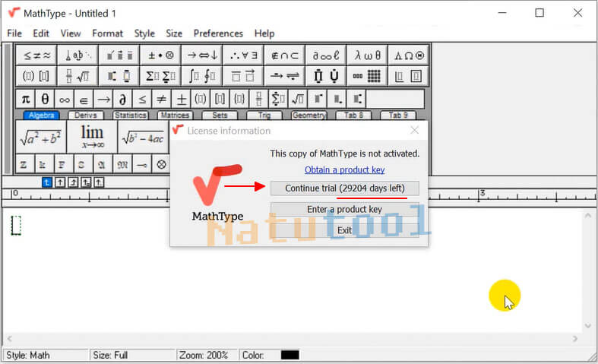The width and height of the screenshot is (598, 364).
Task: Select the left-aligned tab stop button
Action: tap(46, 183)
